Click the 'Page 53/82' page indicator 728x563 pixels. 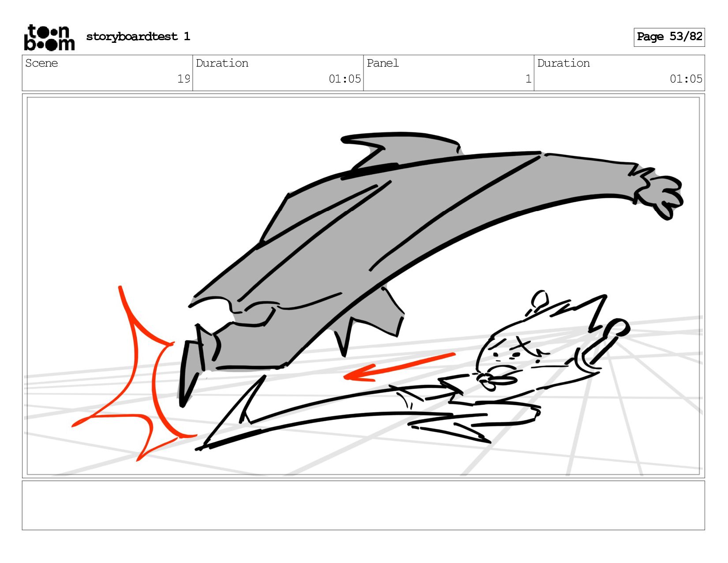click(669, 37)
